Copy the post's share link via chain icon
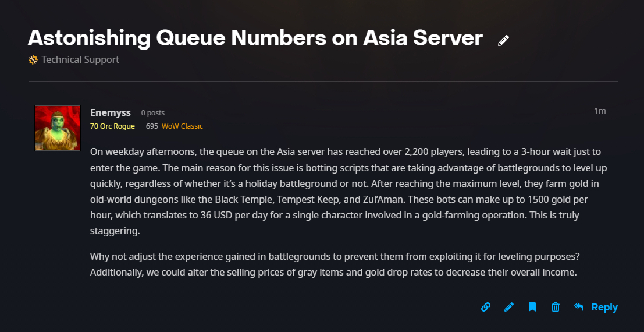644x332 pixels. point(486,307)
